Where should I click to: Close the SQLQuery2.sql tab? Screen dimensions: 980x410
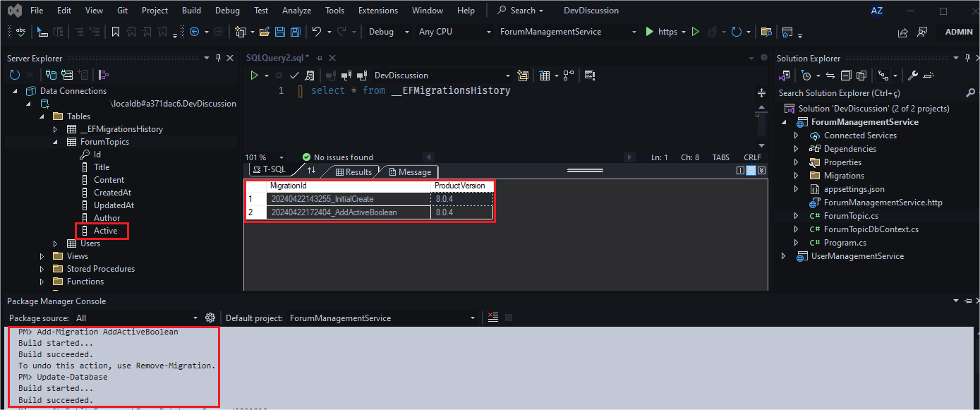click(x=334, y=58)
